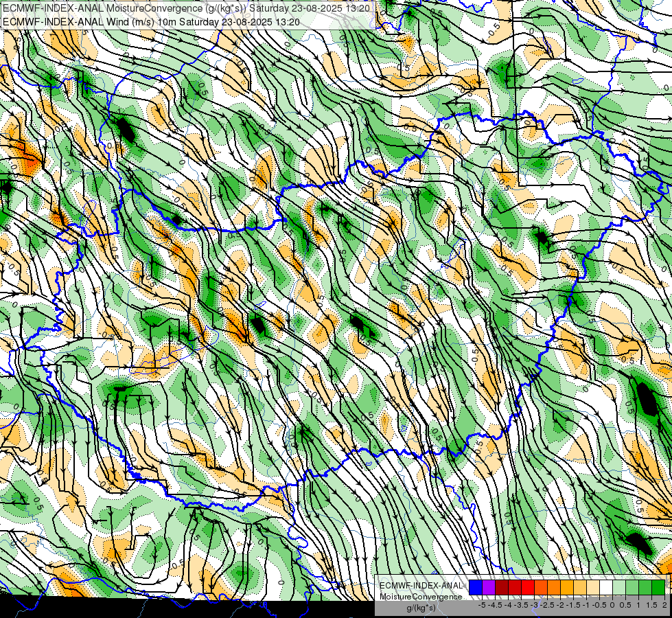This screenshot has width=672, height=618.
Task: Click the legend tick value -5
Action: 482,605
